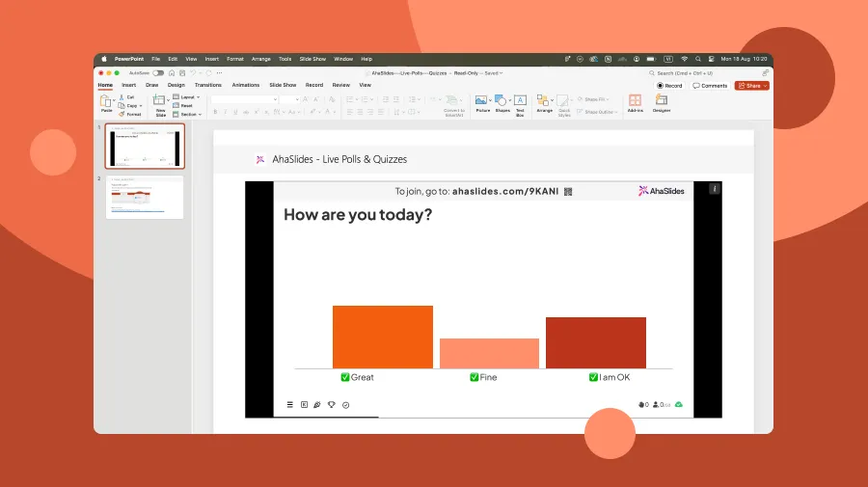The image size is (868, 487).
Task: Click the Great option checkbox
Action: pos(345,377)
